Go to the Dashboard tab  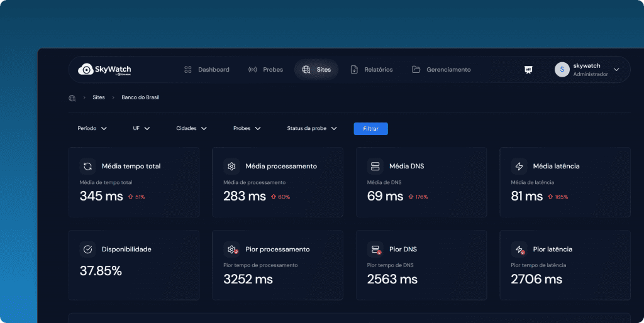pyautogui.click(x=206, y=70)
